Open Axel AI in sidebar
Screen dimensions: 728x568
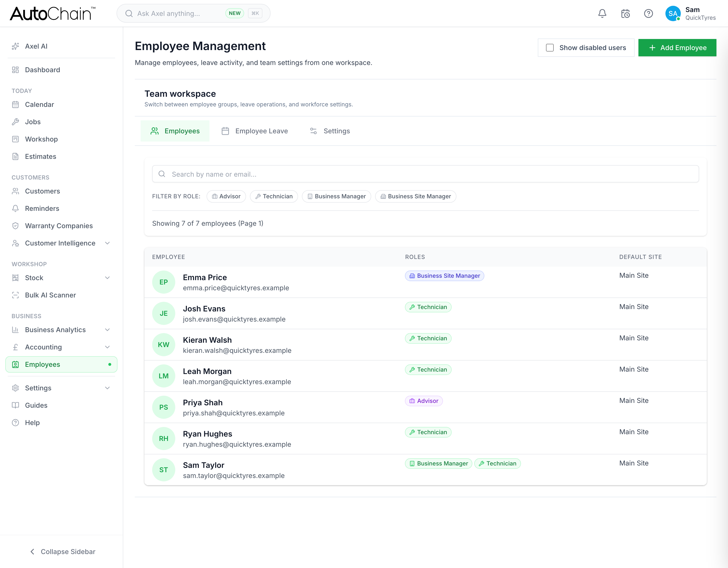(x=61, y=46)
